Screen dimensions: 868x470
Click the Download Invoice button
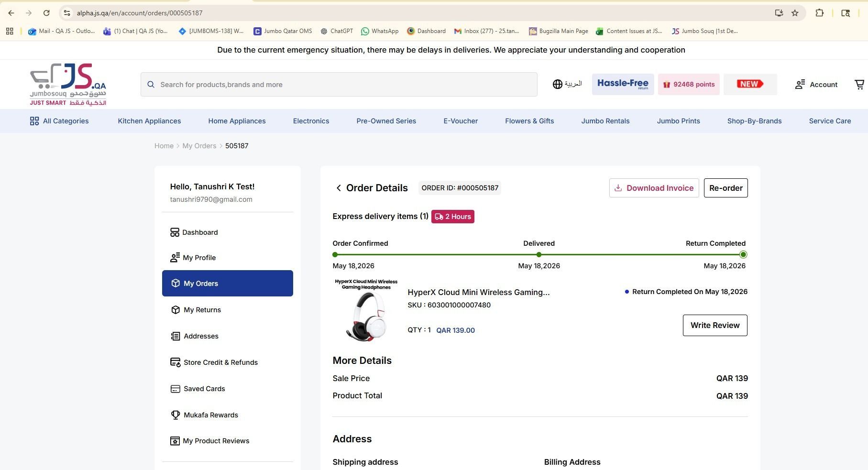(654, 188)
